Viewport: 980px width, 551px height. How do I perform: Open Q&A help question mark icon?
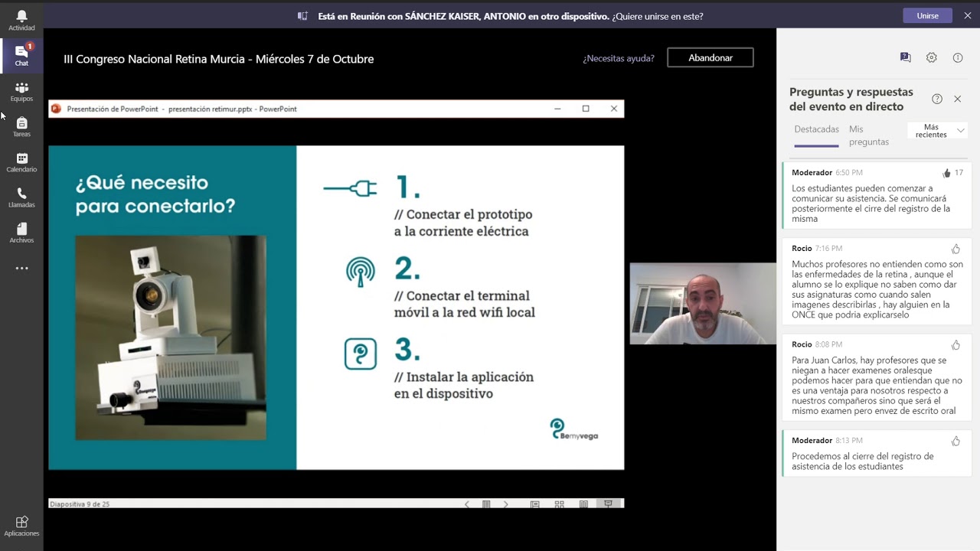tap(937, 99)
